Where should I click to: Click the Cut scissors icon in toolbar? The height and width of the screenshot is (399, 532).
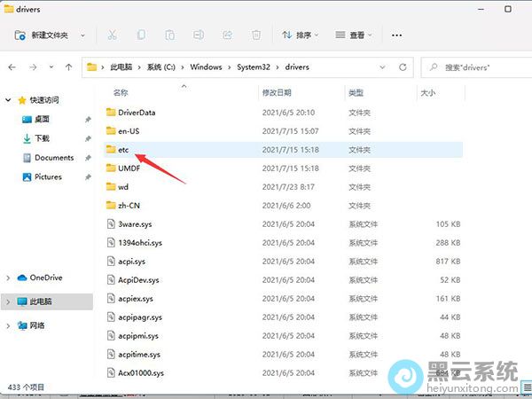point(112,35)
